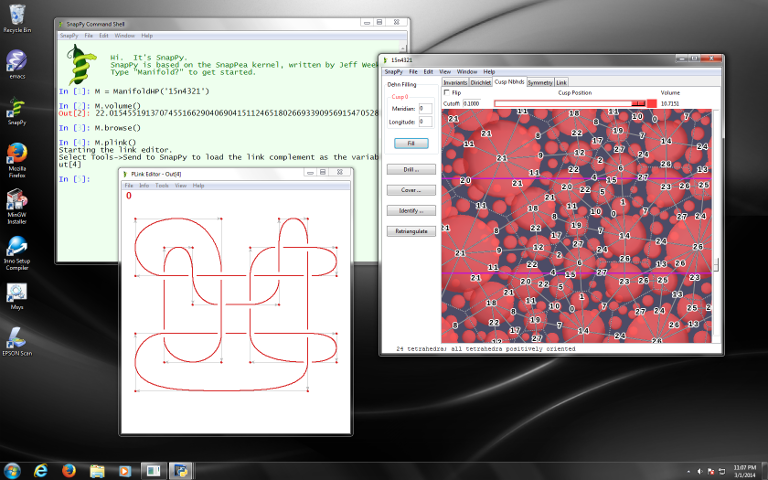Open the Edit menu in the 15n4321 window
768x480 pixels.
pyautogui.click(x=428, y=72)
